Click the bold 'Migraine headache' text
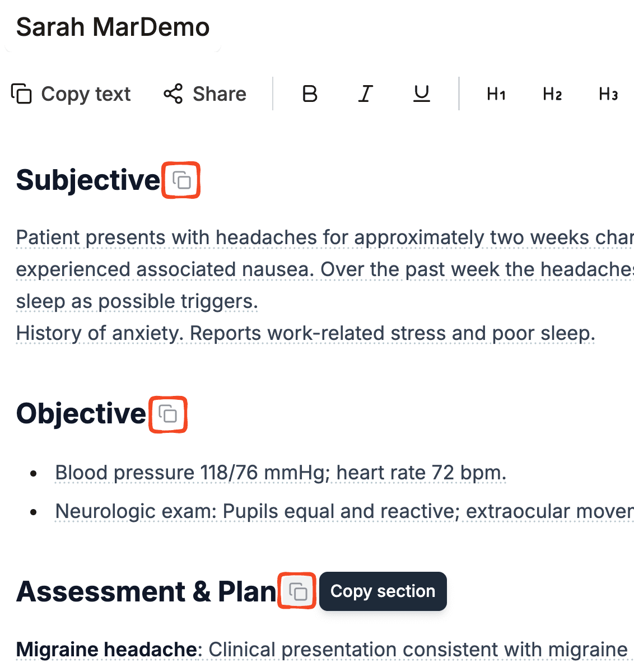This screenshot has width=634, height=672. pos(108,650)
